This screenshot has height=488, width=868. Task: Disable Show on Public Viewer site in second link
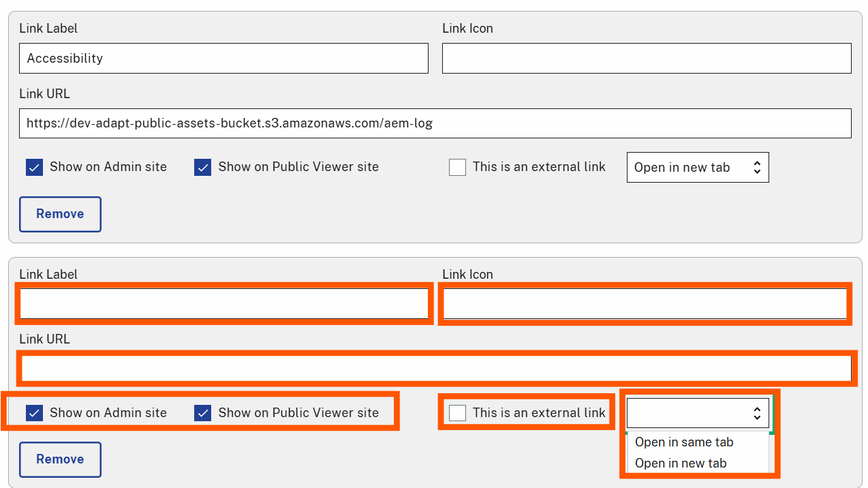[x=202, y=412]
